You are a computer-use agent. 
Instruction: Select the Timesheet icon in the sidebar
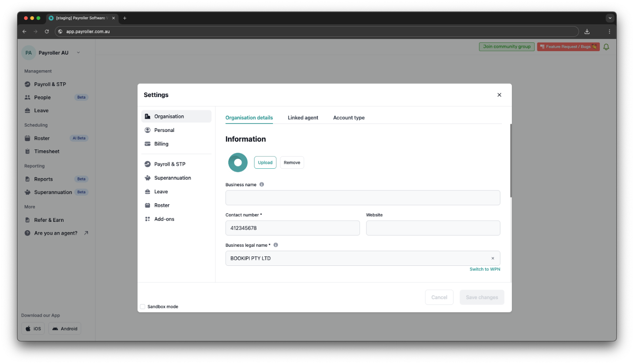[x=27, y=151]
